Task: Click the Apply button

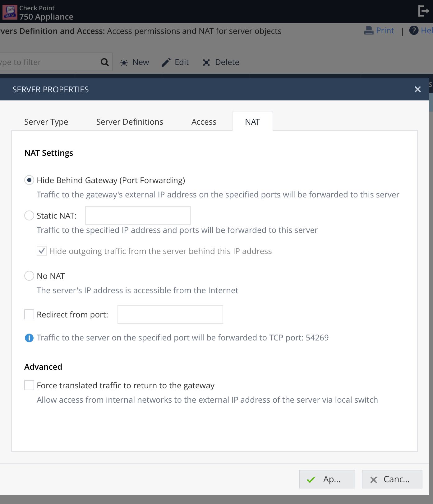Action: point(327,479)
